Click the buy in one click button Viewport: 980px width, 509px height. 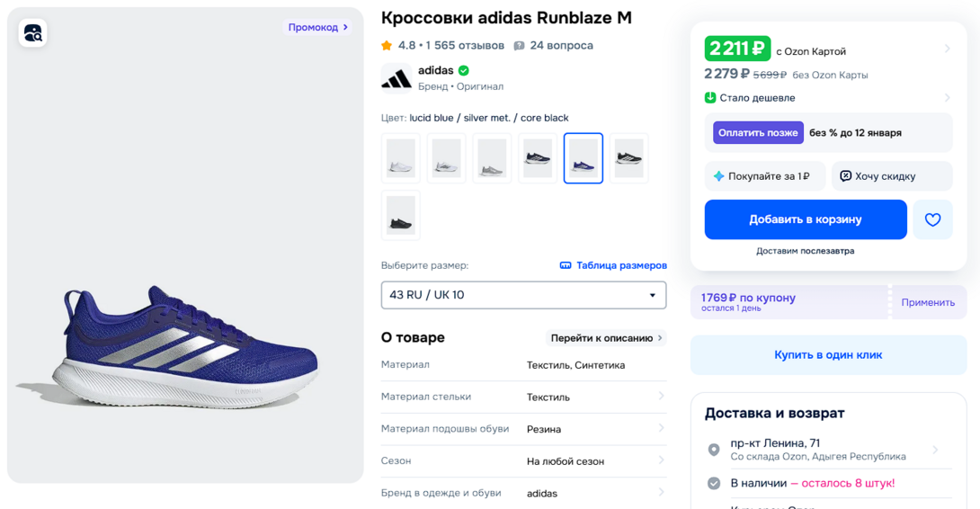(828, 355)
